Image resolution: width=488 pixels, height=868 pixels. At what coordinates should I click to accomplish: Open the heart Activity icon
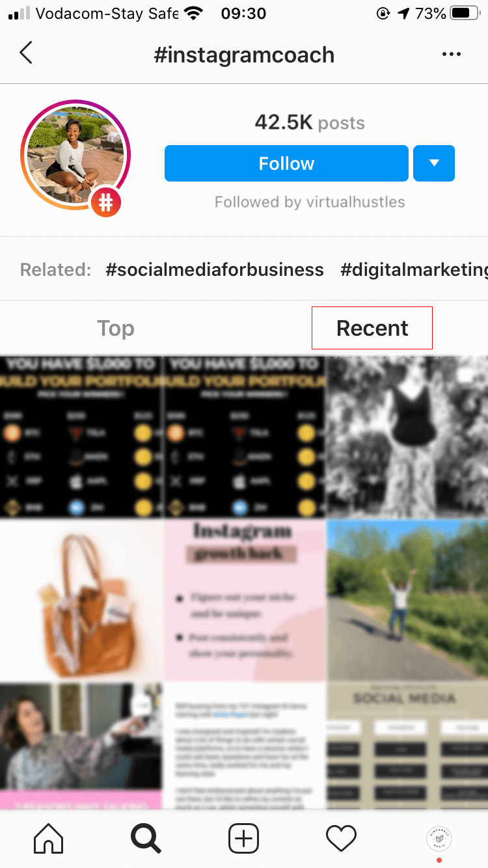[x=341, y=838]
